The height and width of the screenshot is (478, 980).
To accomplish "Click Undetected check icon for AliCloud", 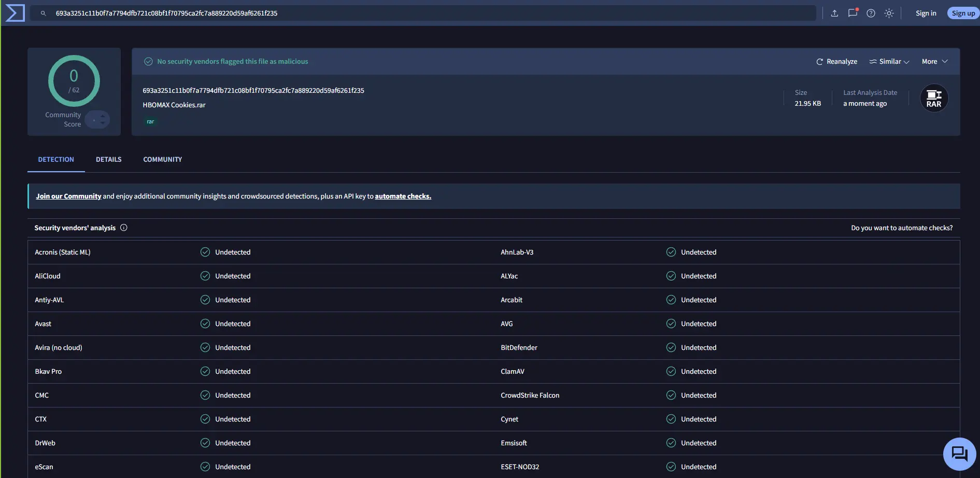I will pyautogui.click(x=205, y=276).
